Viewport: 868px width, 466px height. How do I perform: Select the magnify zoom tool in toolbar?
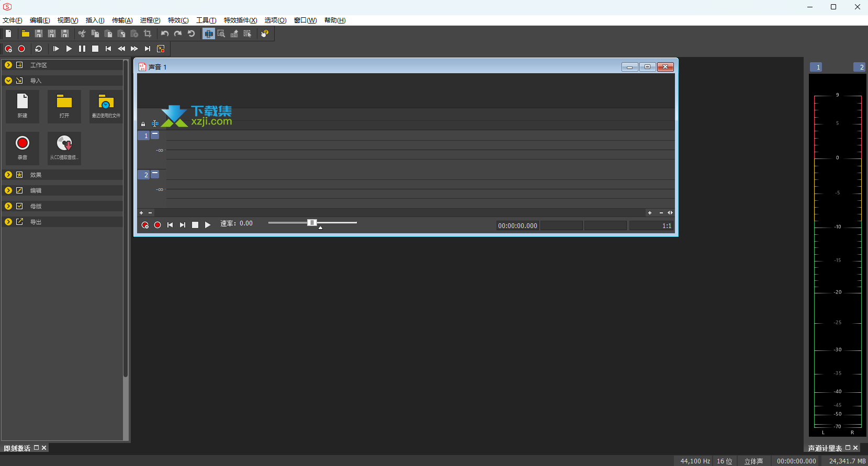(x=221, y=33)
